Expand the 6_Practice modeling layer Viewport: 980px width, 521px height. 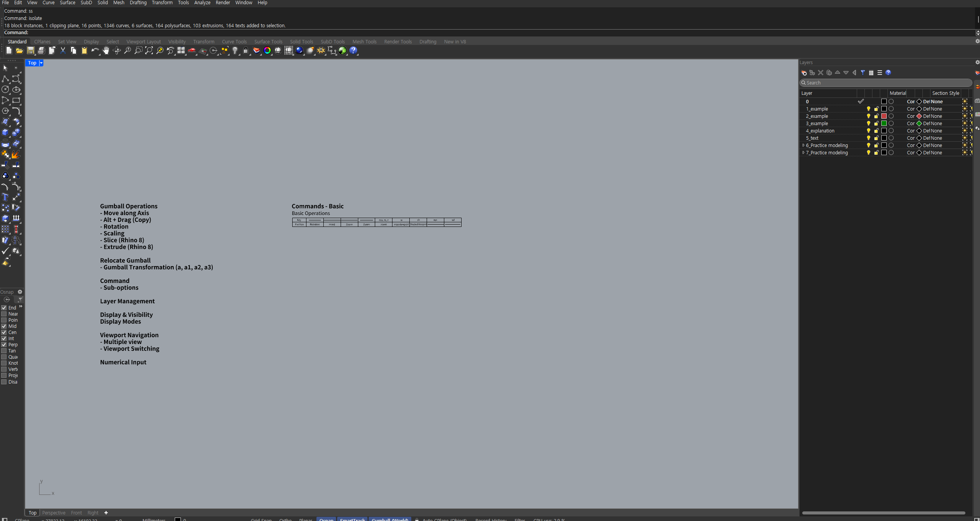tap(803, 146)
